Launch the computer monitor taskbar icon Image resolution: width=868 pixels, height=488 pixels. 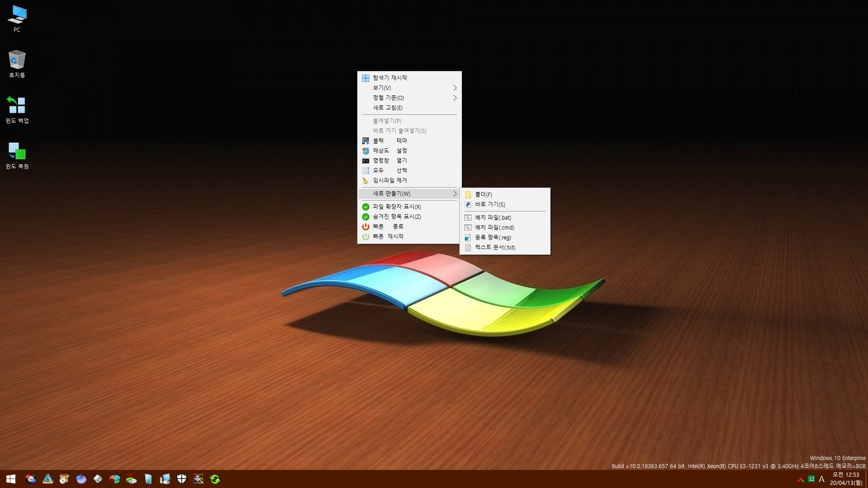click(165, 479)
